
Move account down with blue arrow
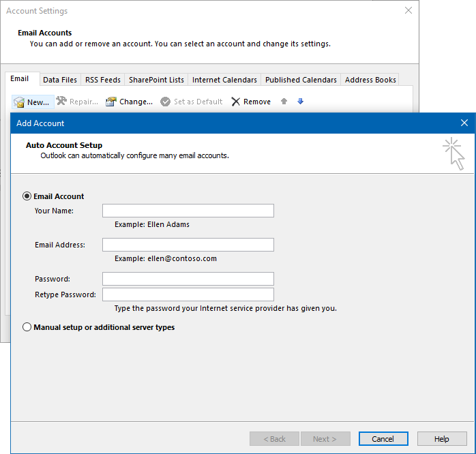point(300,101)
